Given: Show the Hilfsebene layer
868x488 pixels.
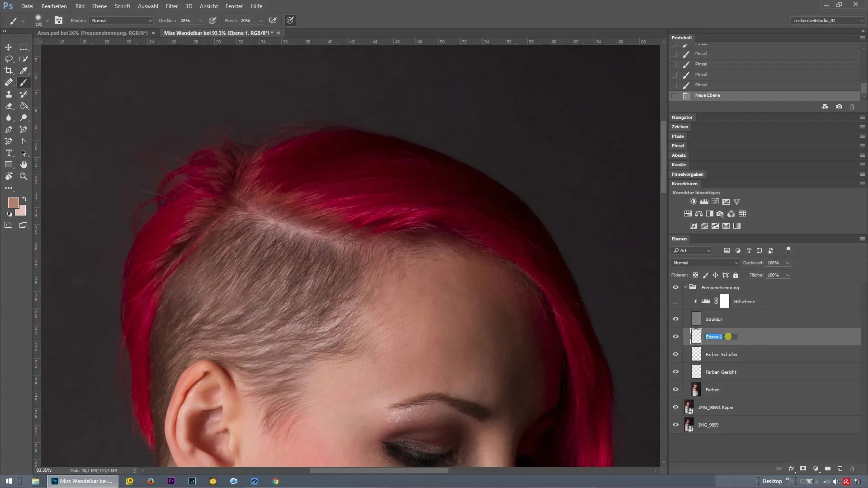Looking at the screenshot, I should (x=675, y=301).
